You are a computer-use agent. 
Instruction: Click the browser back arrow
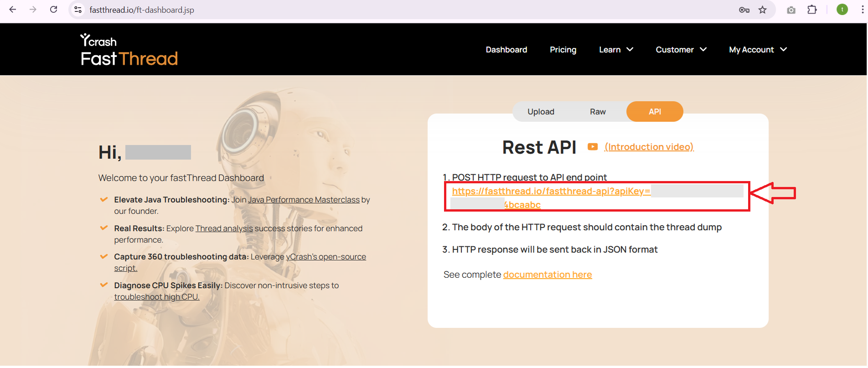point(13,10)
